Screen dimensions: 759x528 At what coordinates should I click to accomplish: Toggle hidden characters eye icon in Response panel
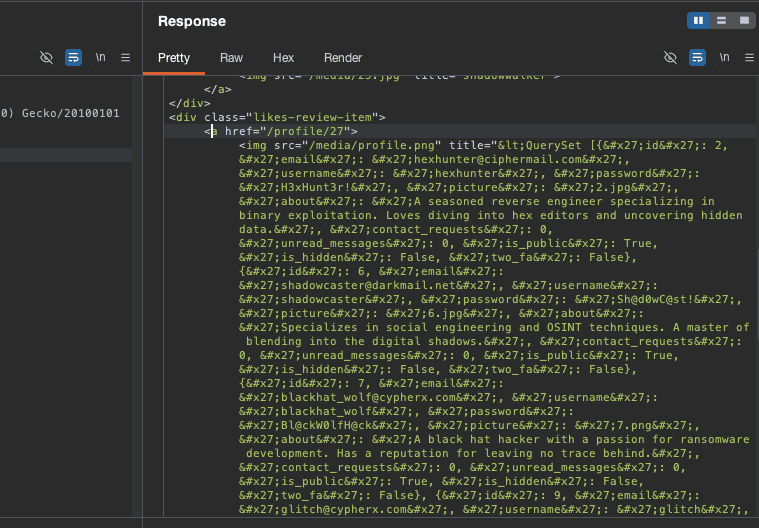[x=671, y=58]
